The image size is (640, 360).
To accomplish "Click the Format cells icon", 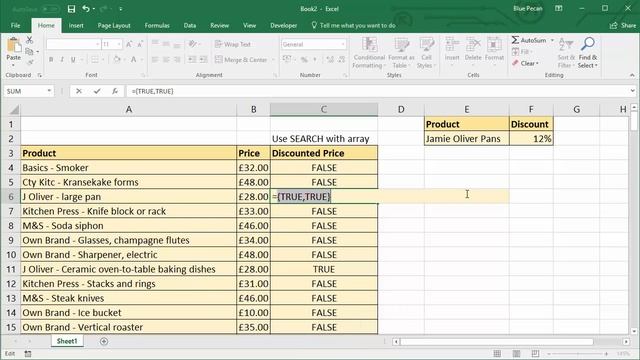I will pyautogui.click(x=494, y=45).
